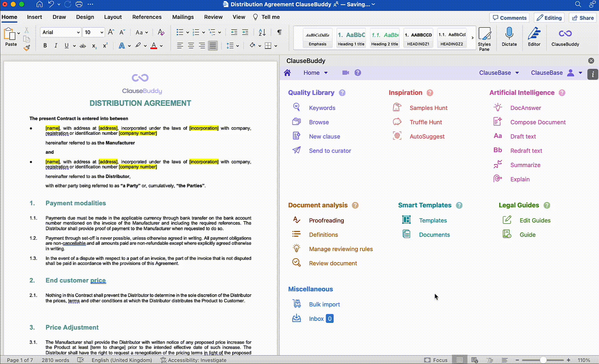Click the Edit Guides icon
The width and height of the screenshot is (599, 364).
click(507, 220)
